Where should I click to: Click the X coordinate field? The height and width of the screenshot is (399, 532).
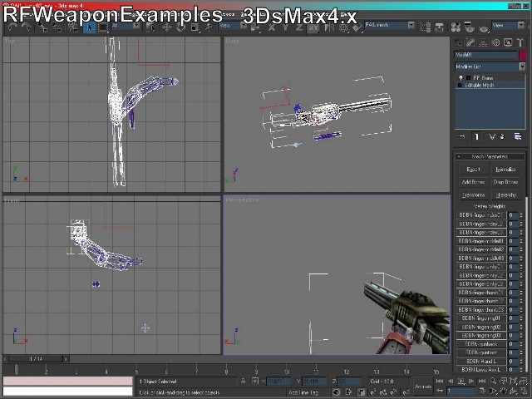click(278, 382)
